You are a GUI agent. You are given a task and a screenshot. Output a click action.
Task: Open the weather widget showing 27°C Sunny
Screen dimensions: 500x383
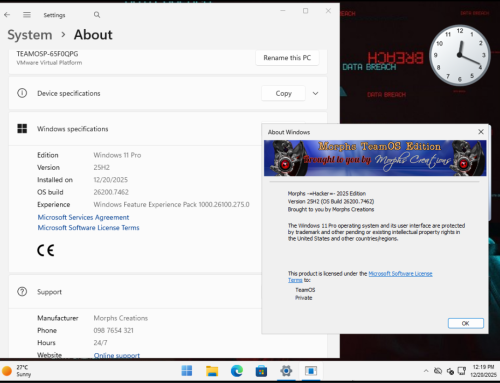point(17,371)
